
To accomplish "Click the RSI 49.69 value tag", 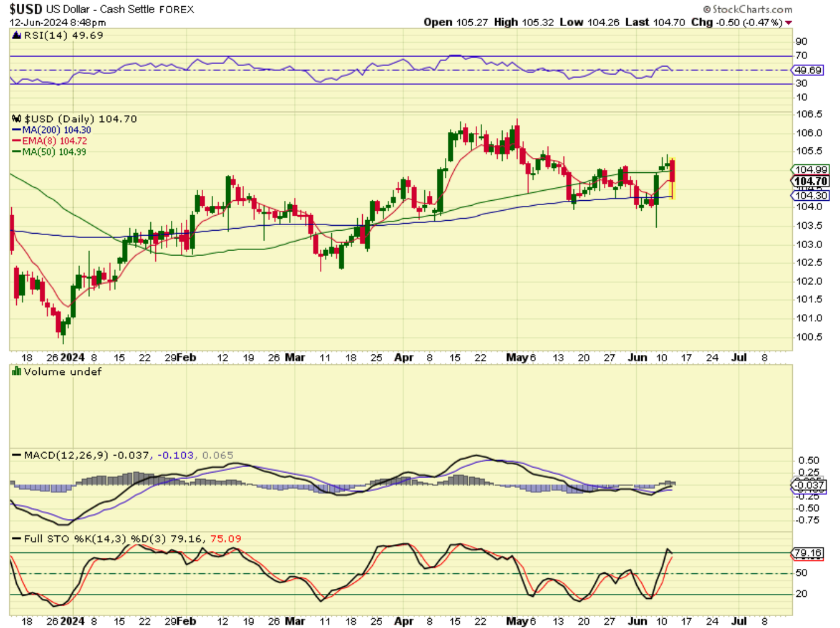I will point(808,70).
